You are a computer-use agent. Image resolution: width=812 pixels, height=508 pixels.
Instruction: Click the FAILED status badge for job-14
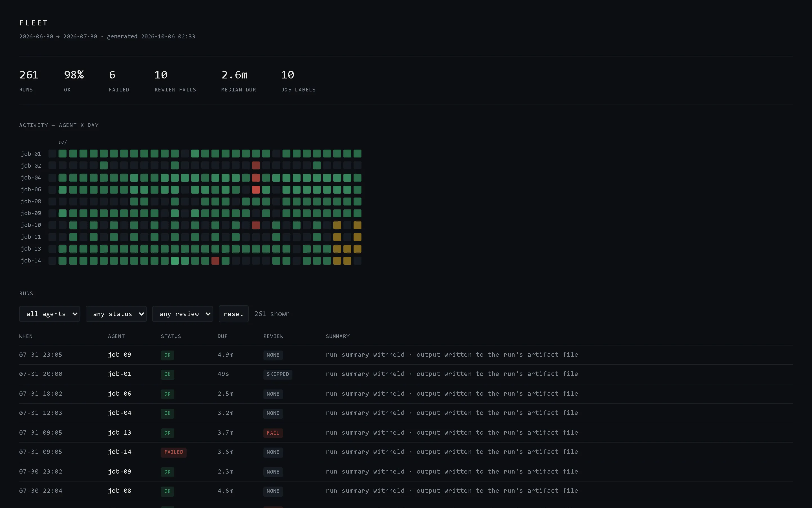(x=173, y=452)
